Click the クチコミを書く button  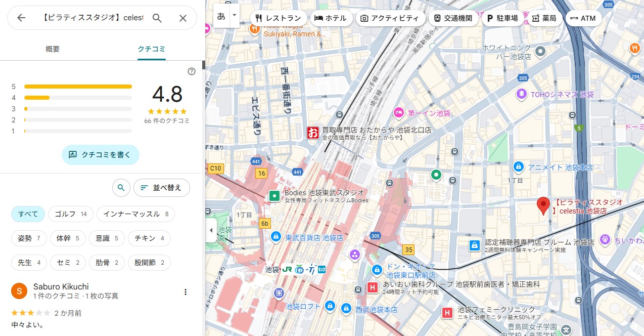coord(100,155)
